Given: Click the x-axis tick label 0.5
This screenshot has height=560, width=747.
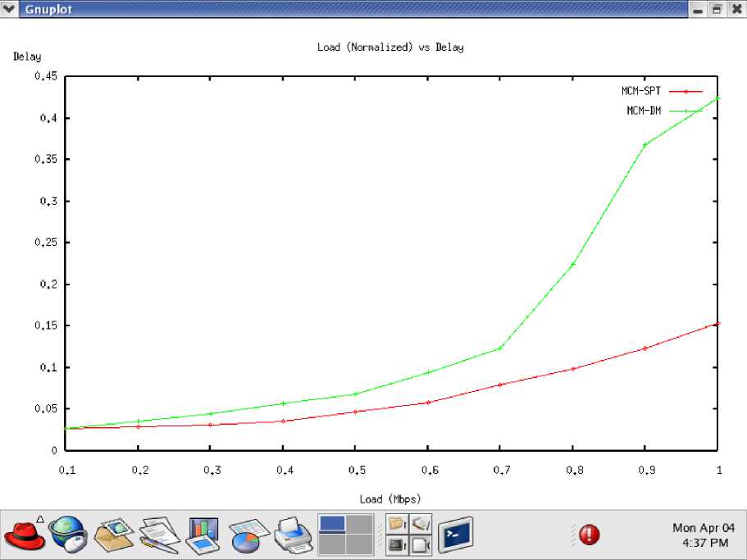Looking at the screenshot, I should point(357,470).
